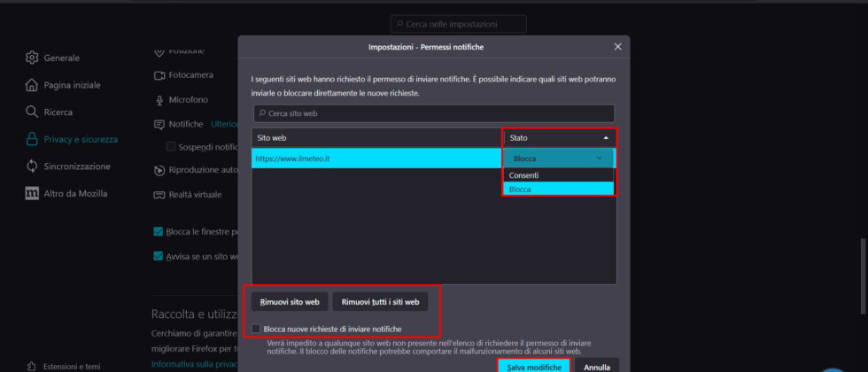Open the Sincronizzazione sync icon
The height and width of the screenshot is (372, 868).
(x=32, y=167)
